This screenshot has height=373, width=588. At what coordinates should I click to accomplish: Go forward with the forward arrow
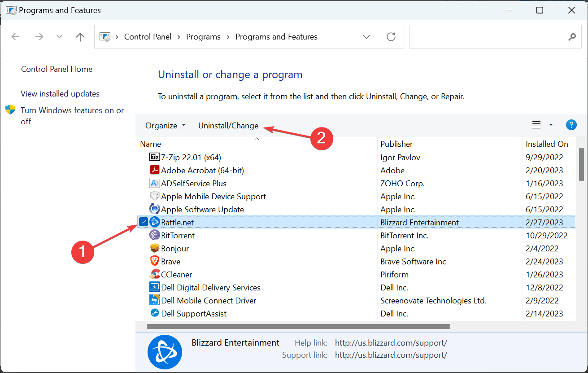[39, 37]
